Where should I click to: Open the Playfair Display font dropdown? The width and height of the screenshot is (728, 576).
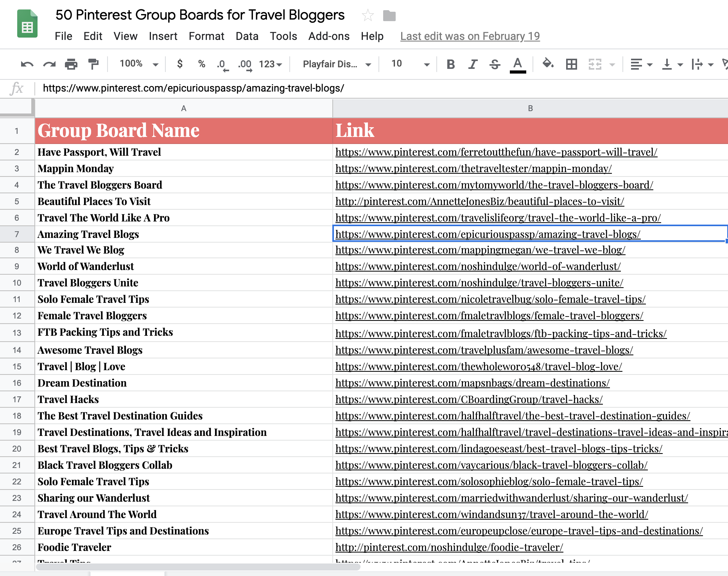tap(337, 64)
